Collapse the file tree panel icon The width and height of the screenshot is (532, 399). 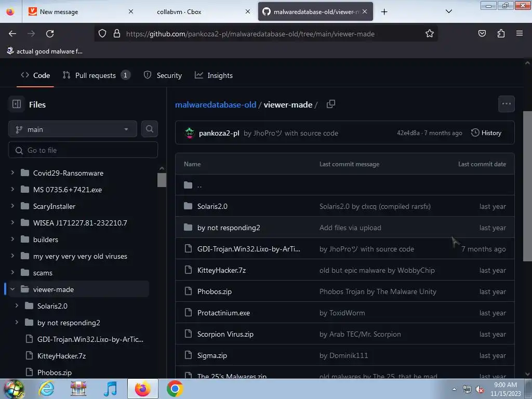click(x=17, y=104)
